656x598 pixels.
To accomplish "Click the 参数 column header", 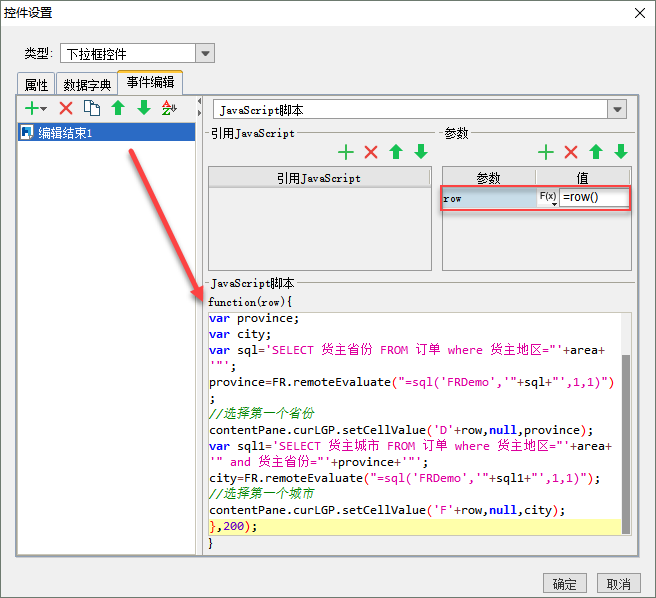I will [x=489, y=178].
